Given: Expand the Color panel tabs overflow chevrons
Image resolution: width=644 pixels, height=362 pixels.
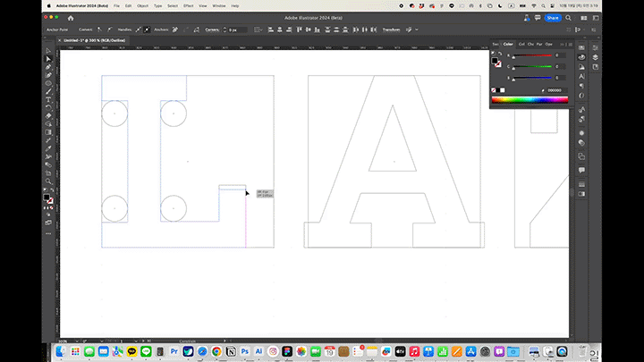Looking at the screenshot, I should [562, 45].
